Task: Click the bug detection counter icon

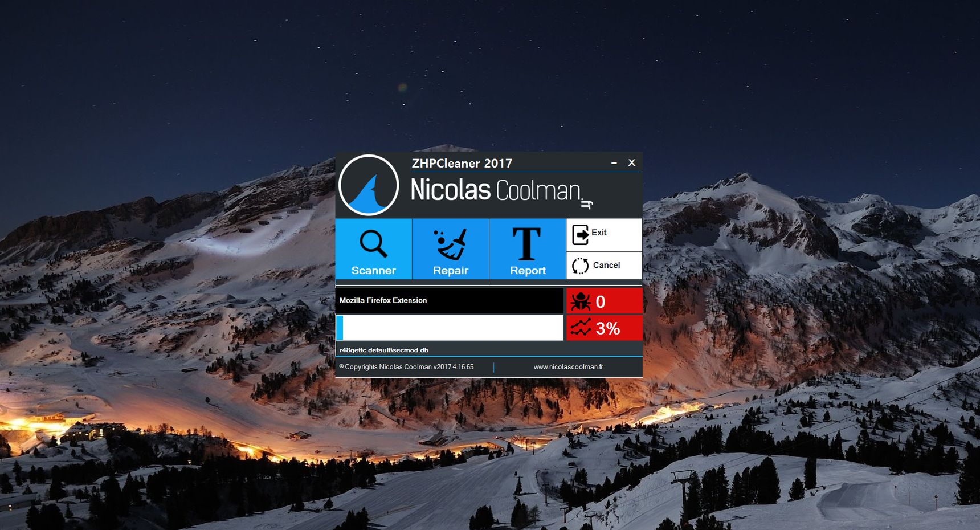Action: 581,301
